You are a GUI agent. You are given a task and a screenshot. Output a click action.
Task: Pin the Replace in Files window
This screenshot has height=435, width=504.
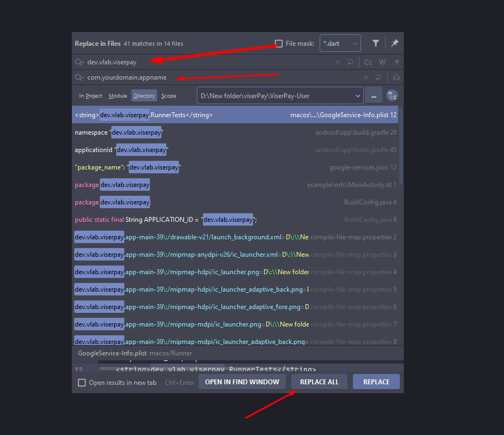pyautogui.click(x=394, y=43)
